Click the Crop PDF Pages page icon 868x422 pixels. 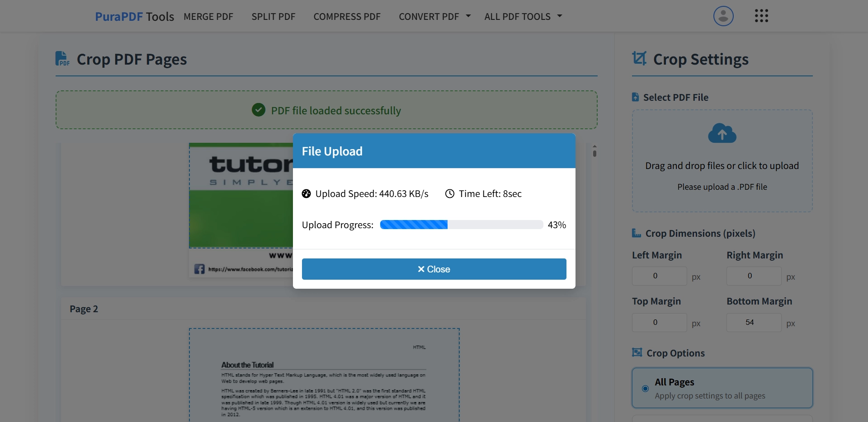point(62,59)
